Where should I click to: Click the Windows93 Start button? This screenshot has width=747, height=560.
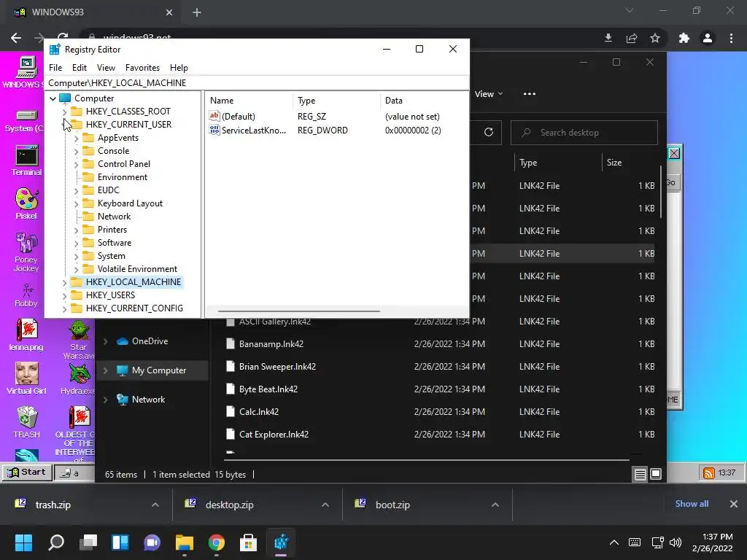tap(27, 472)
